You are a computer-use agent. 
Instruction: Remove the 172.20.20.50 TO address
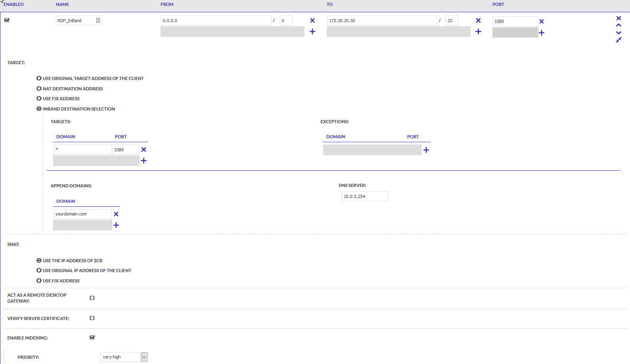pyautogui.click(x=478, y=21)
